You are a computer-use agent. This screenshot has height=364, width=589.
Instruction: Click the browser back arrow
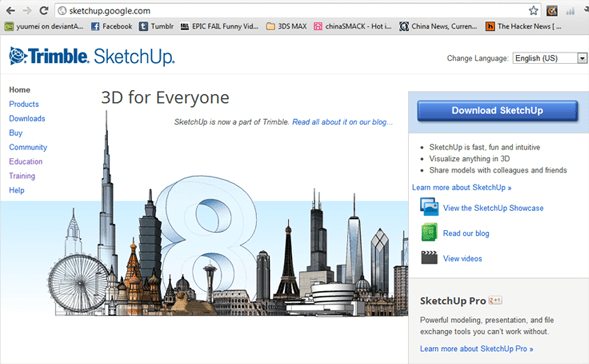(x=11, y=11)
